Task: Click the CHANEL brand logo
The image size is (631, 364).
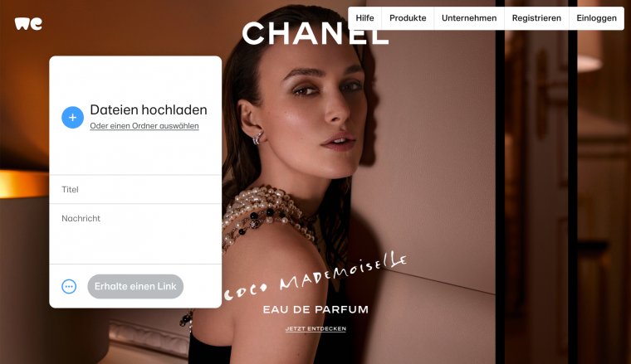Action: coord(315,33)
